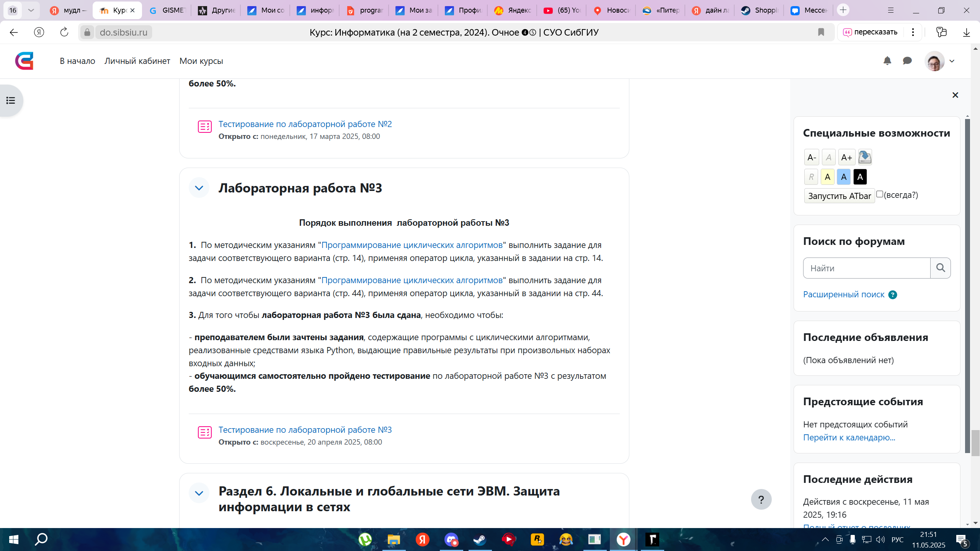Open the messages chat bubble icon

[x=907, y=61]
